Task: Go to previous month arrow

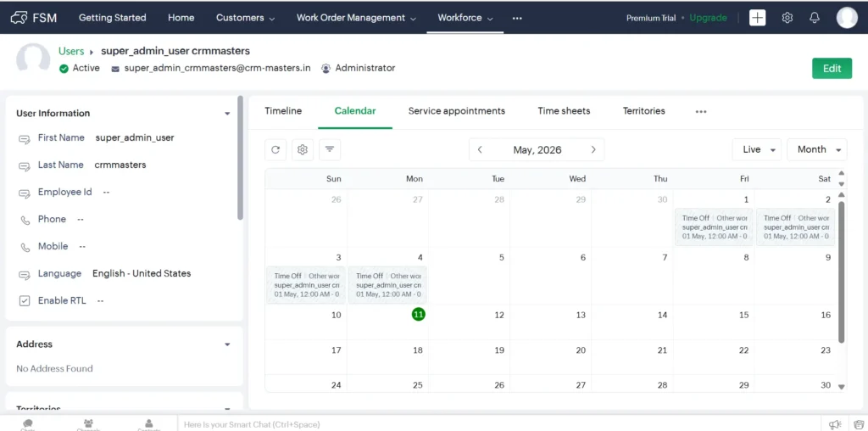Action: pos(480,149)
